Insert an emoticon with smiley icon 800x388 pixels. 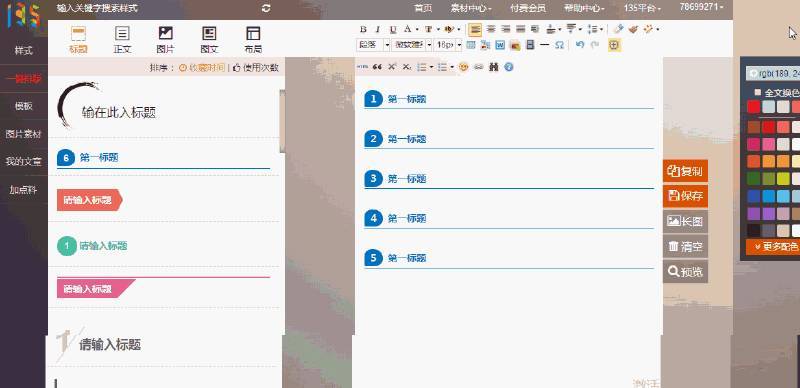tap(463, 67)
